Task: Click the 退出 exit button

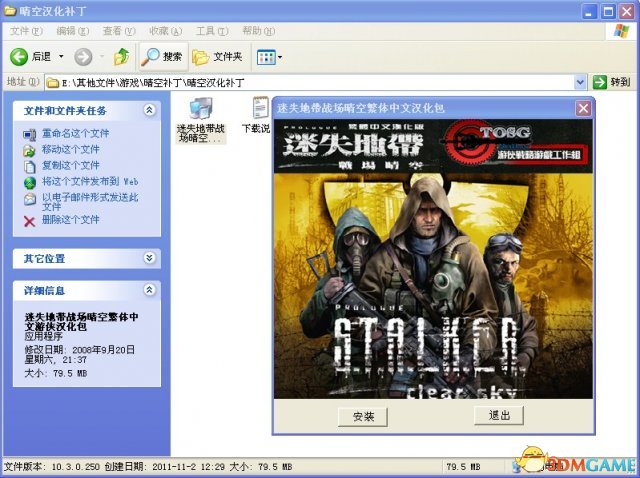Action: click(499, 416)
